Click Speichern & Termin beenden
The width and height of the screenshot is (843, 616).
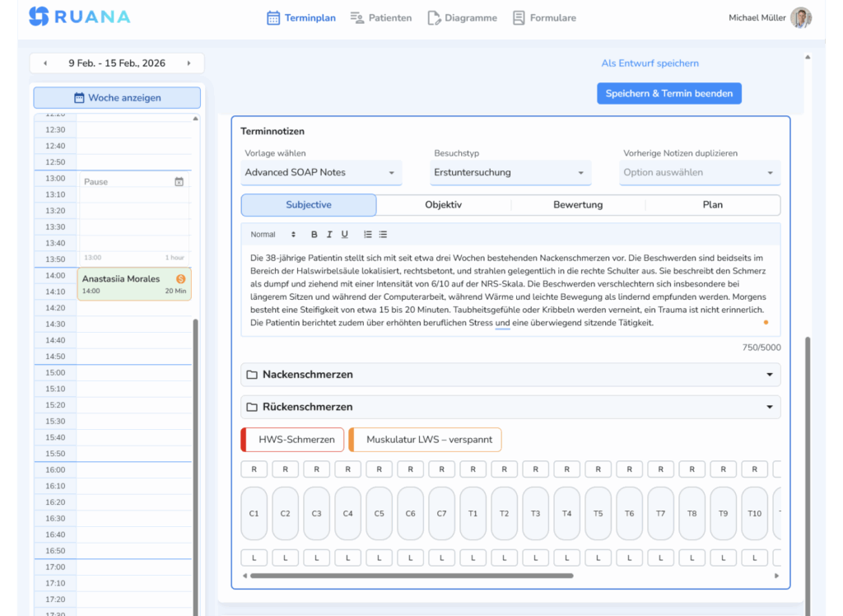668,93
